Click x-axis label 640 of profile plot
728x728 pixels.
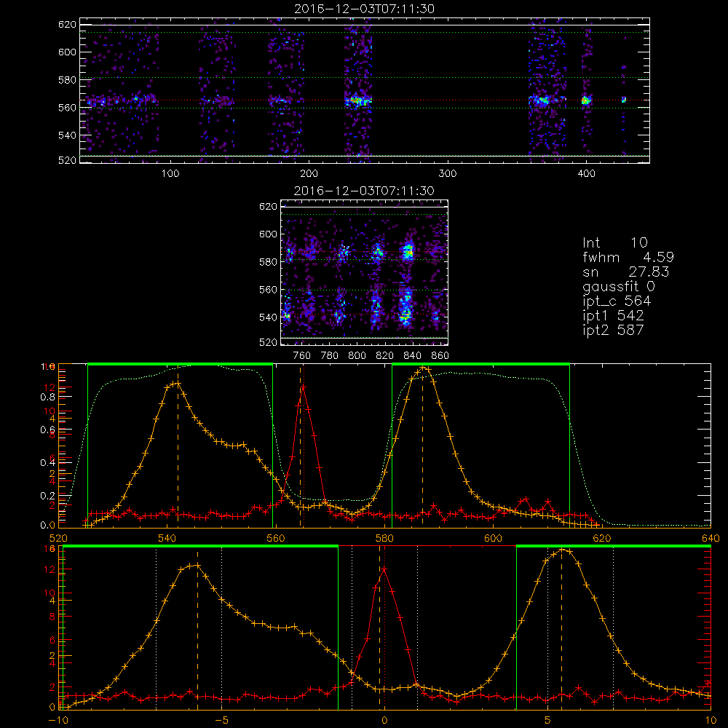point(711,538)
